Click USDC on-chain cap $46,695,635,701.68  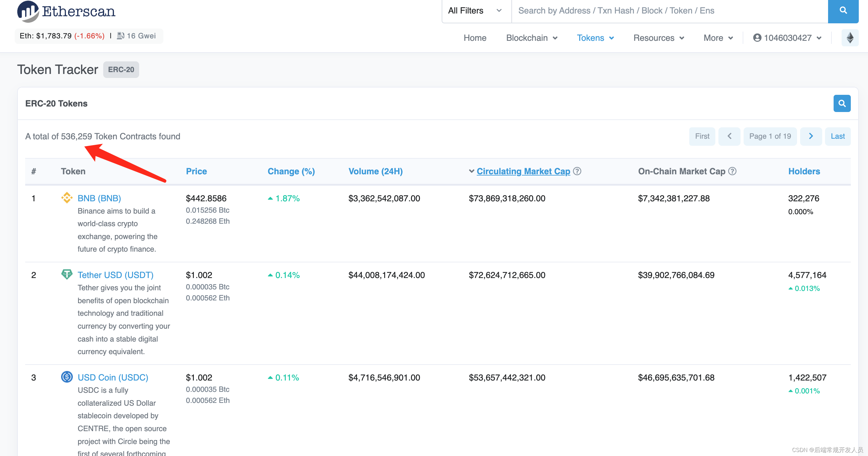tap(676, 377)
